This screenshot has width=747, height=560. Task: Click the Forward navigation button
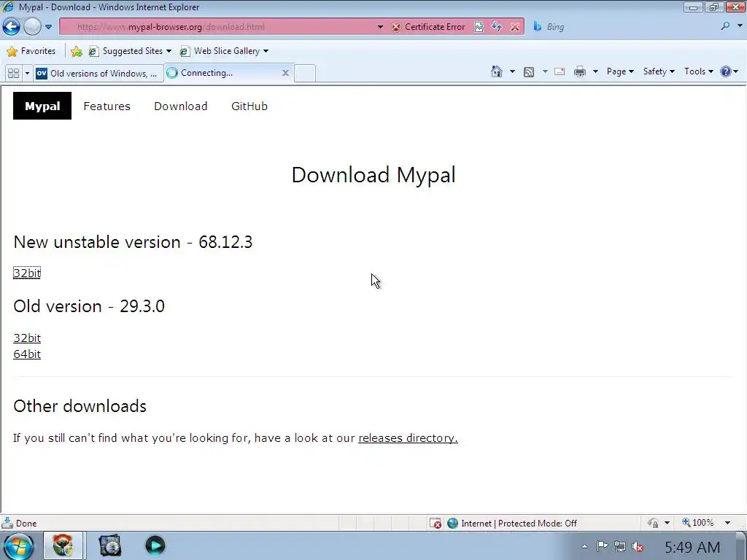coord(32,27)
